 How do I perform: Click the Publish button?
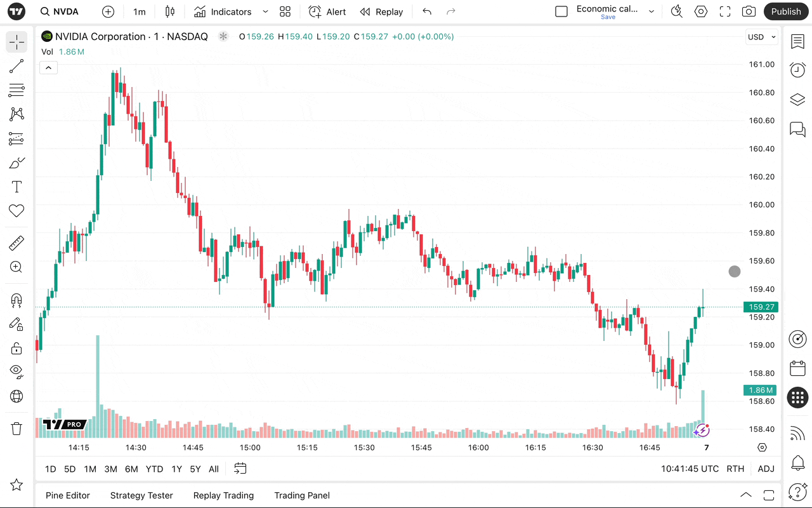[x=786, y=11]
